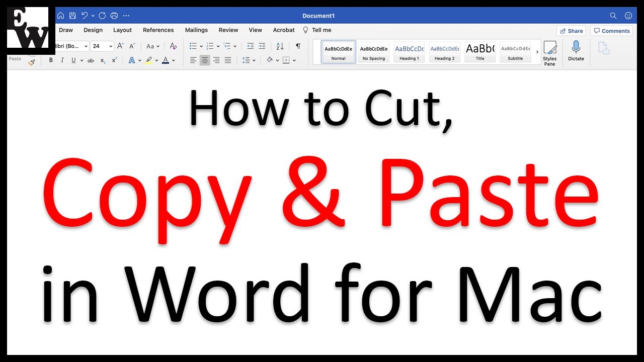
Task: Go to the References tab
Action: click(158, 30)
